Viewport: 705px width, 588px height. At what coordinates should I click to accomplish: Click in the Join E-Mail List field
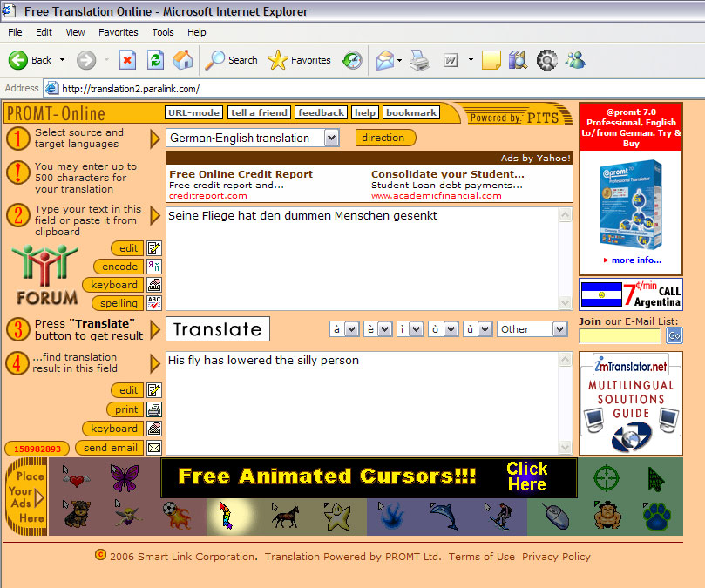click(x=620, y=335)
